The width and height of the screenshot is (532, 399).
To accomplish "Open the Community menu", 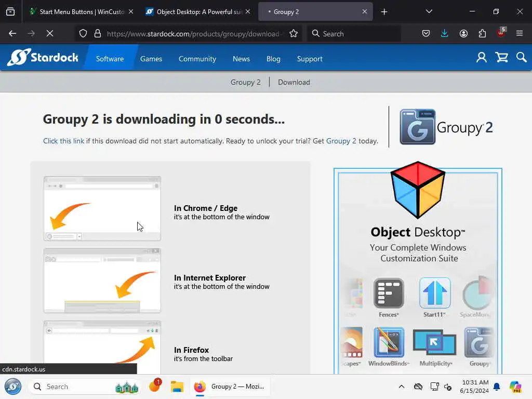I will pyautogui.click(x=197, y=59).
